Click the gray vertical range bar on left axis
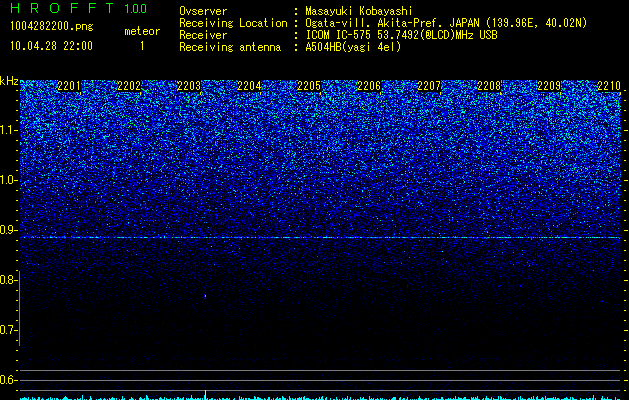The width and height of the screenshot is (629, 400). point(20,308)
